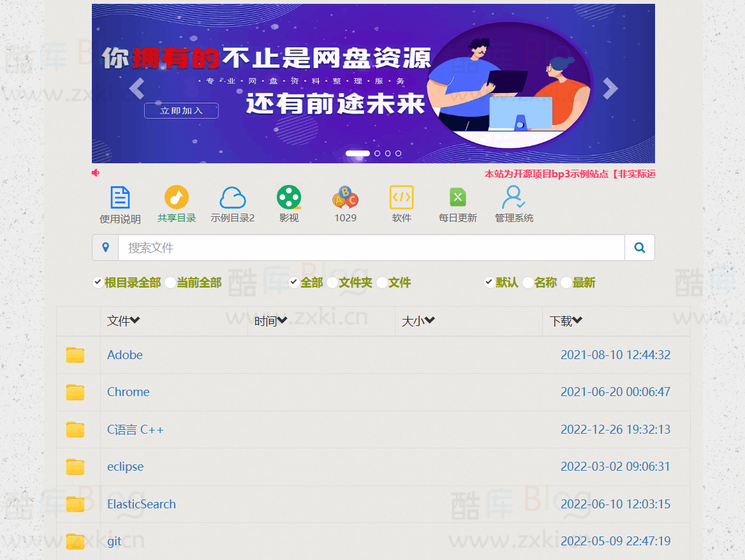Image resolution: width=745 pixels, height=560 pixels.
Task: Open the 每日更新 navigation entry
Action: (x=457, y=198)
